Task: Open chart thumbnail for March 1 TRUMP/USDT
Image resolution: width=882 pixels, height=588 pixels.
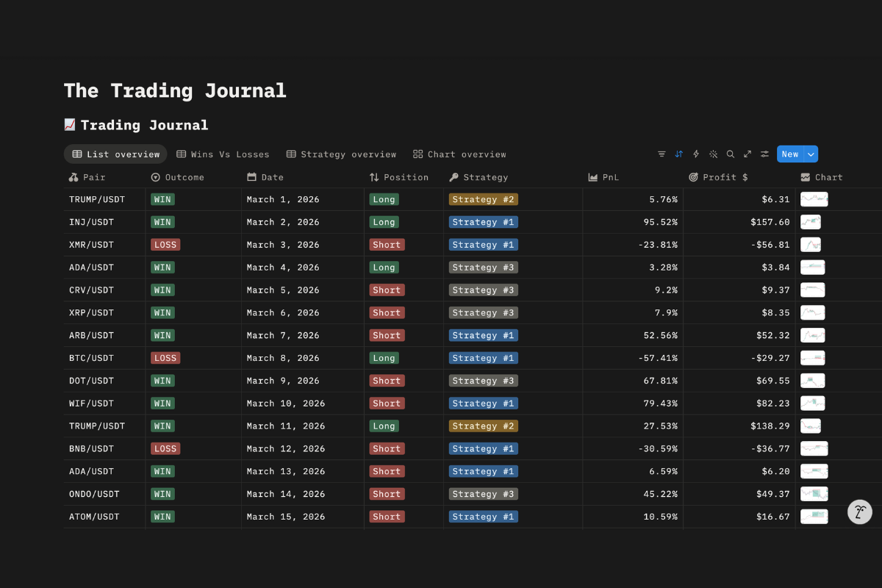Action: point(814,199)
